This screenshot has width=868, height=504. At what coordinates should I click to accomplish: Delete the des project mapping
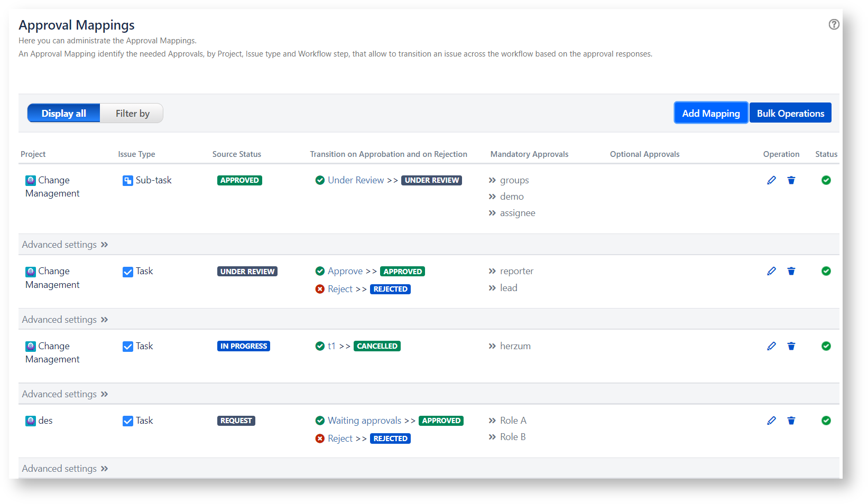pyautogui.click(x=791, y=421)
